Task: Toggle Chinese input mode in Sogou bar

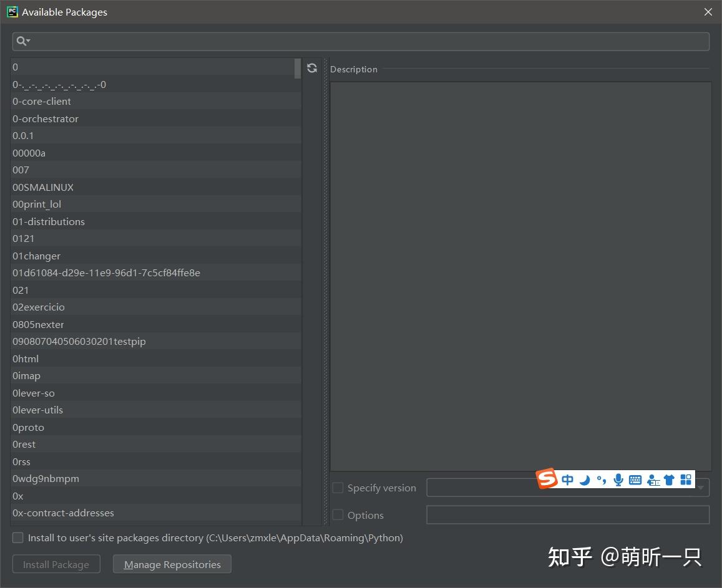Action: 567,480
